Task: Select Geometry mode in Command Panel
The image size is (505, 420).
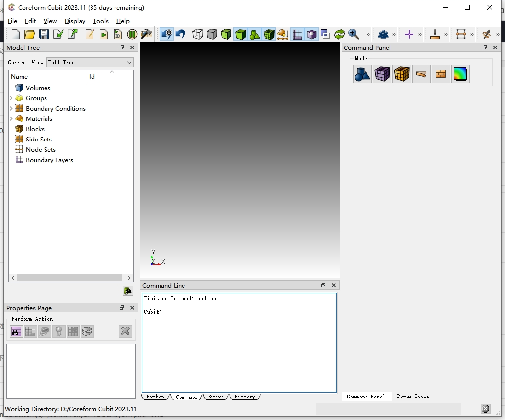Action: [x=362, y=74]
